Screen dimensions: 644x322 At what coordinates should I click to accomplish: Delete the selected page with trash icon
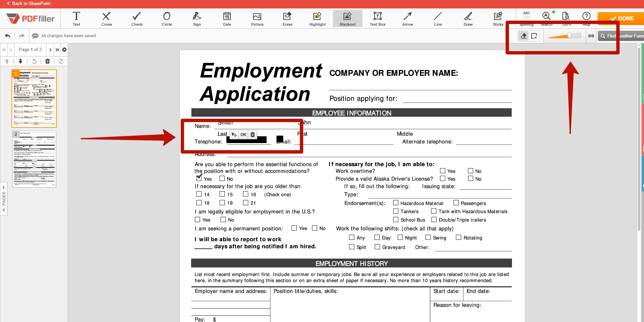coord(47,61)
